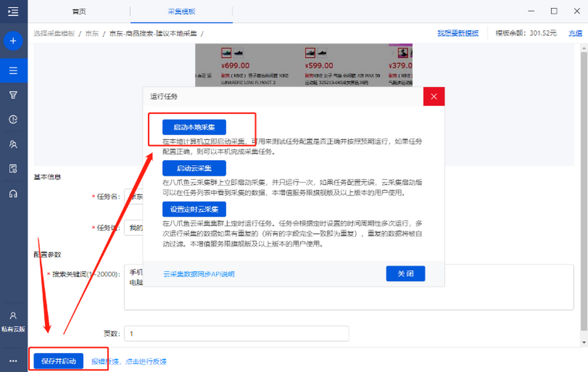Close the 运行任务 dialog with red X

(x=434, y=97)
